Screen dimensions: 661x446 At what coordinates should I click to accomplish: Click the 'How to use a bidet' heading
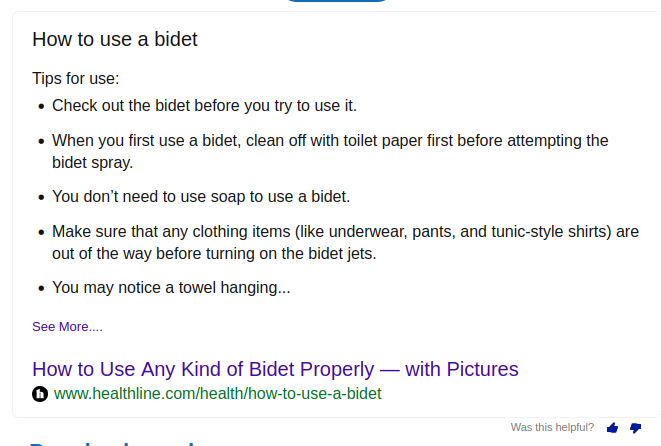115,39
